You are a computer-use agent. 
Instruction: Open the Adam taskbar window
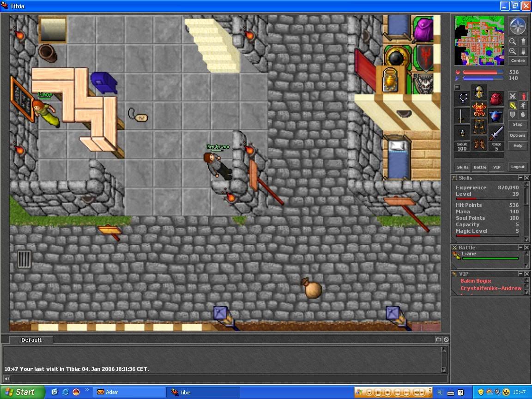point(129,392)
